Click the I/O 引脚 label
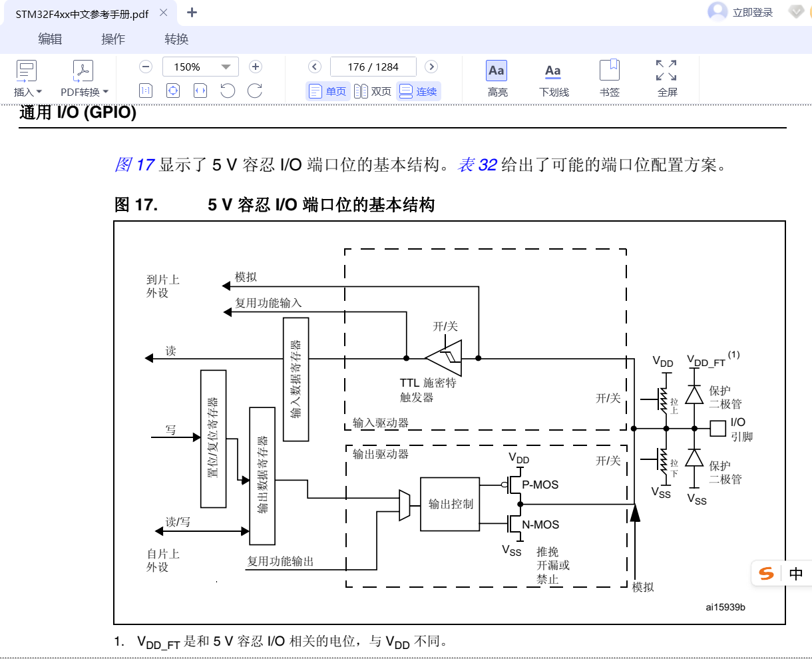Screen dimensions: 812x659 [741, 429]
